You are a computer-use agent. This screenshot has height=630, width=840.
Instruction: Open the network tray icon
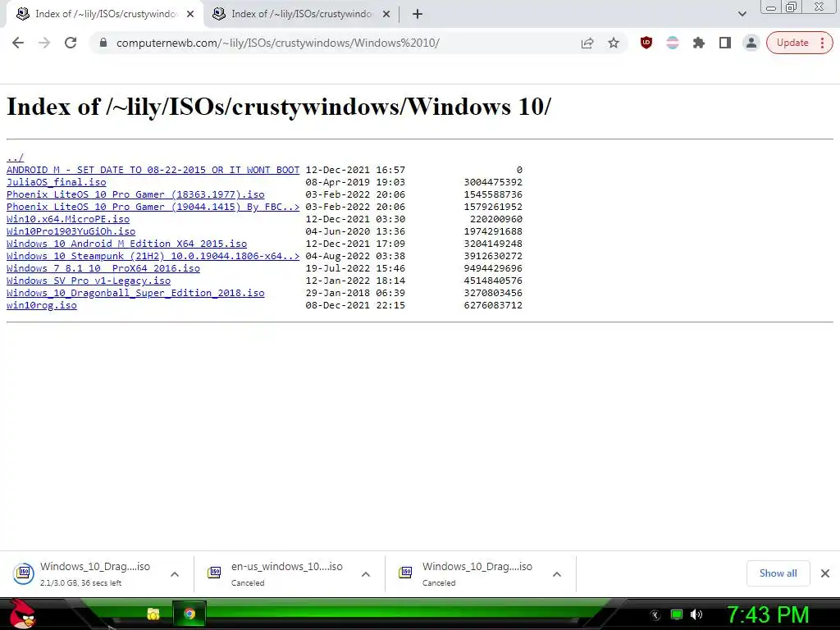pos(677,614)
